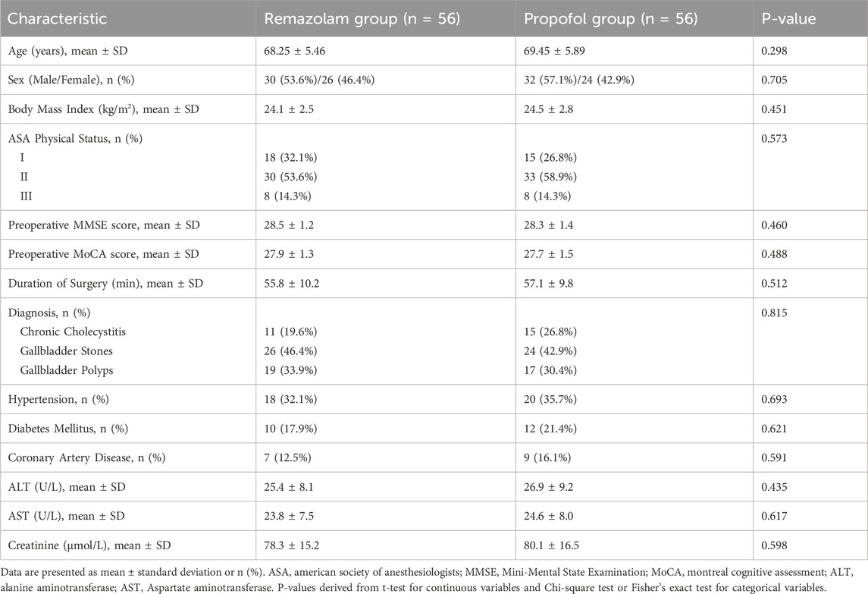
Task: Click the Remazolam group column header
Action: [362, 19]
